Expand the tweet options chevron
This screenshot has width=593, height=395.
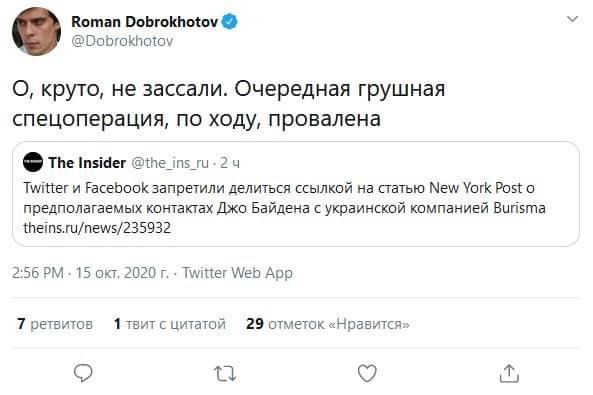[x=573, y=19]
